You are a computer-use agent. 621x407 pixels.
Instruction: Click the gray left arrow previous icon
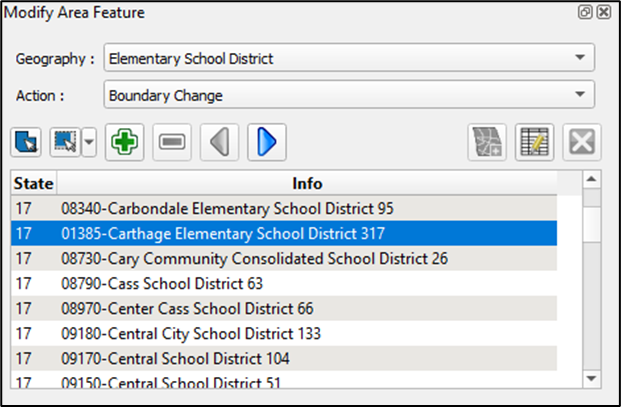pyautogui.click(x=219, y=143)
